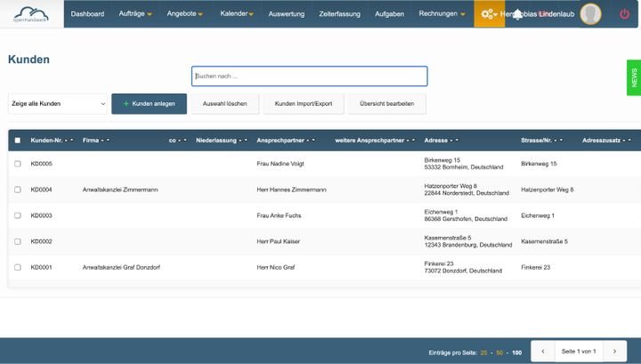This screenshot has height=364, width=641.
Task: Expand the Zeige alle Kunden dropdown
Action: 58,104
